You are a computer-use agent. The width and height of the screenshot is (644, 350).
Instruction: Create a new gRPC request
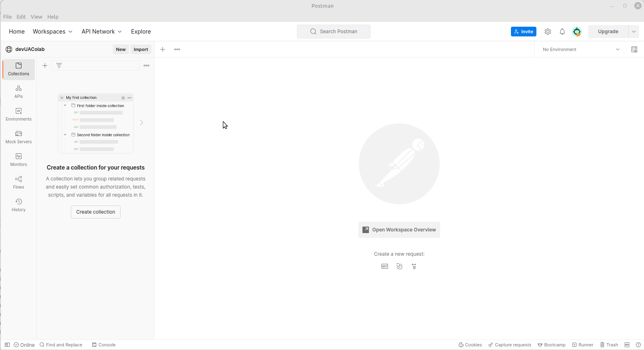[414, 266]
